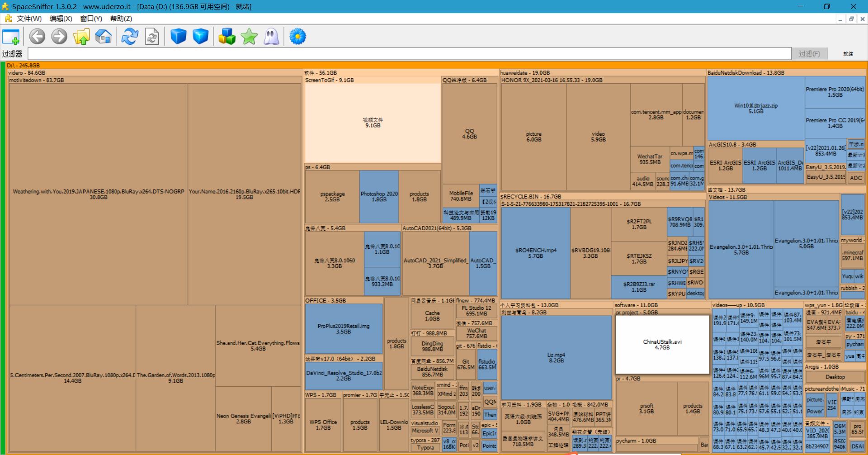Image resolution: width=868 pixels, height=455 pixels.
Task: Click the Back arrow navigation icon
Action: tap(37, 37)
